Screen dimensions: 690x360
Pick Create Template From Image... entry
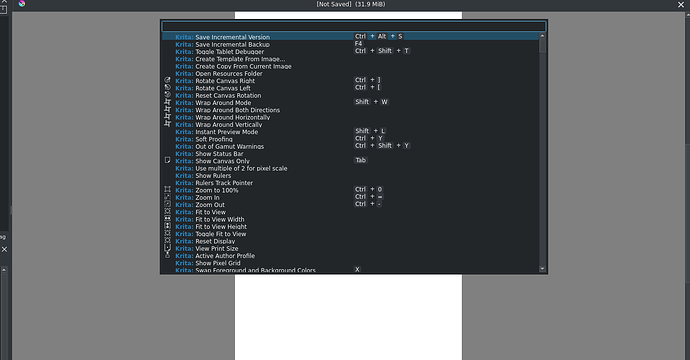351,59
